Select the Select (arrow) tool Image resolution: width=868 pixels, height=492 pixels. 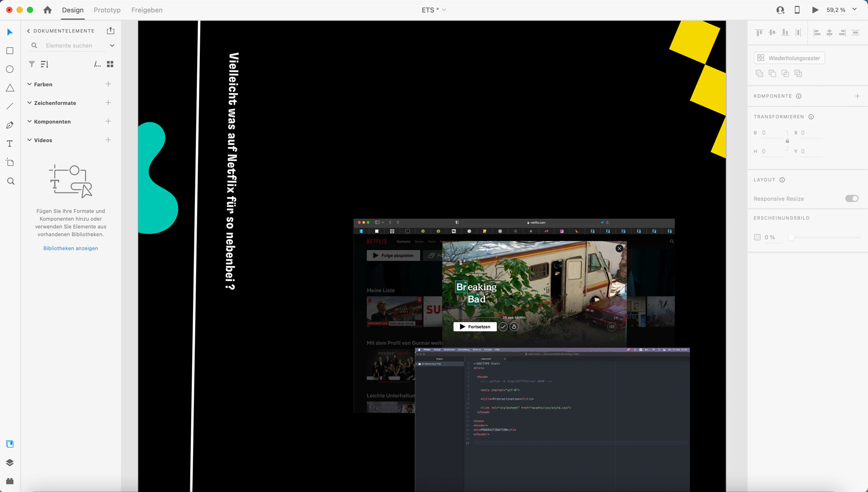tap(9, 32)
